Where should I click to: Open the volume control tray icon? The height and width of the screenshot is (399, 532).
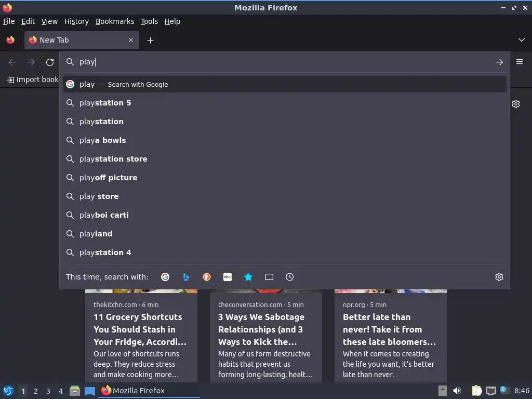coord(457,391)
